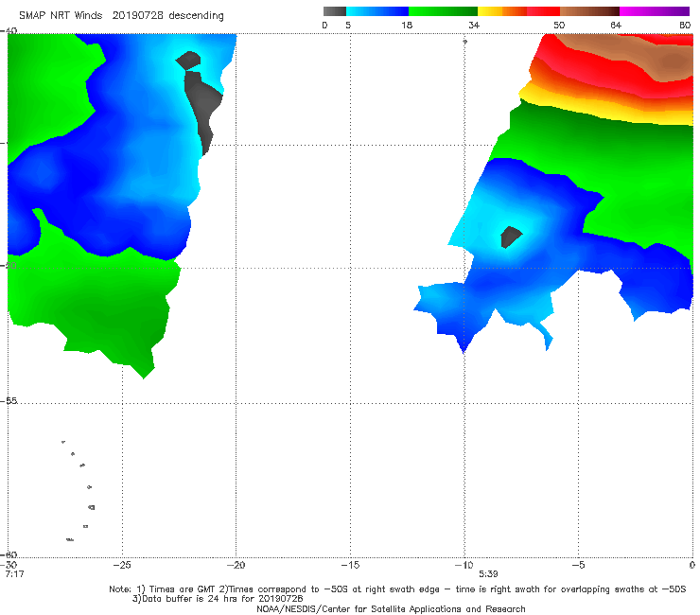Click the swath time "5:39"
Image resolution: width=700 pixels, height=615 pixels.
click(488, 574)
